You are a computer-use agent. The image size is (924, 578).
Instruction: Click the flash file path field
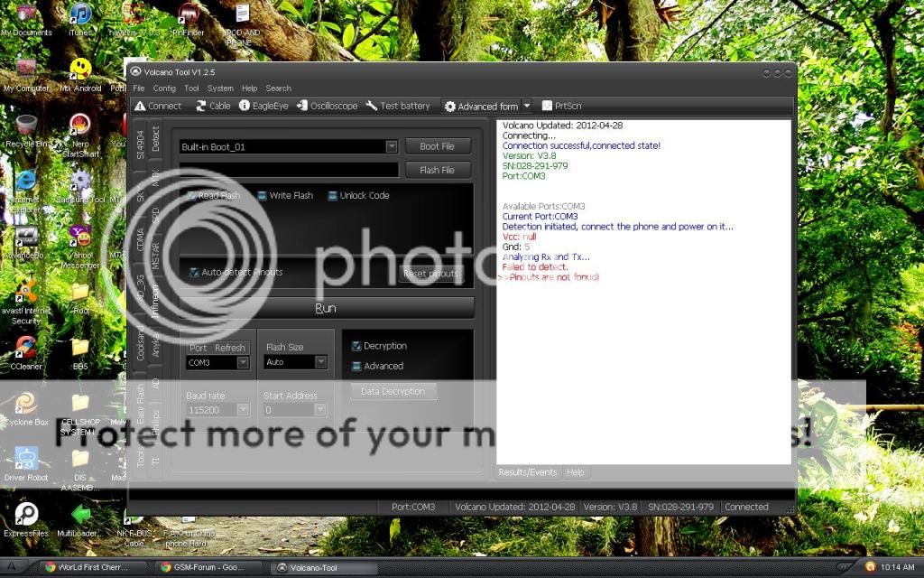tap(289, 170)
